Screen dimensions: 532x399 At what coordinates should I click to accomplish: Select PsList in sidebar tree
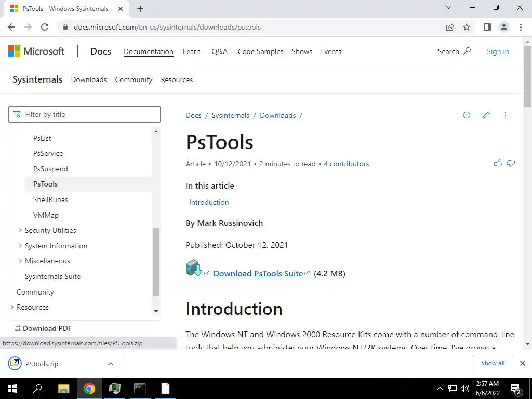42,138
